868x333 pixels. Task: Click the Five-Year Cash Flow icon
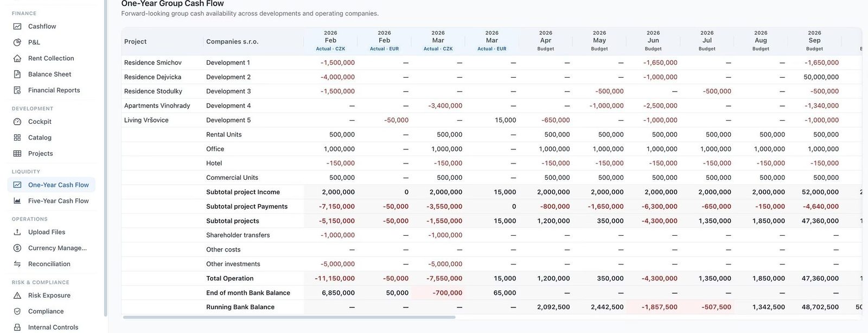point(17,201)
